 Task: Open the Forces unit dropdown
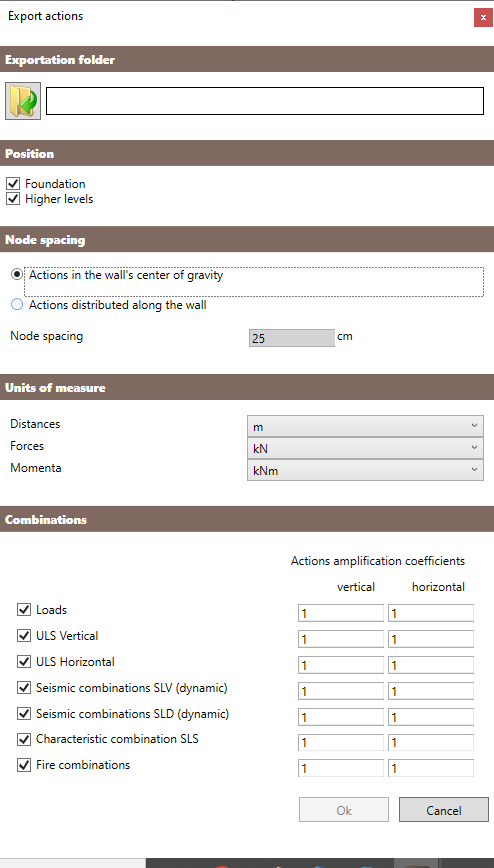coord(365,448)
